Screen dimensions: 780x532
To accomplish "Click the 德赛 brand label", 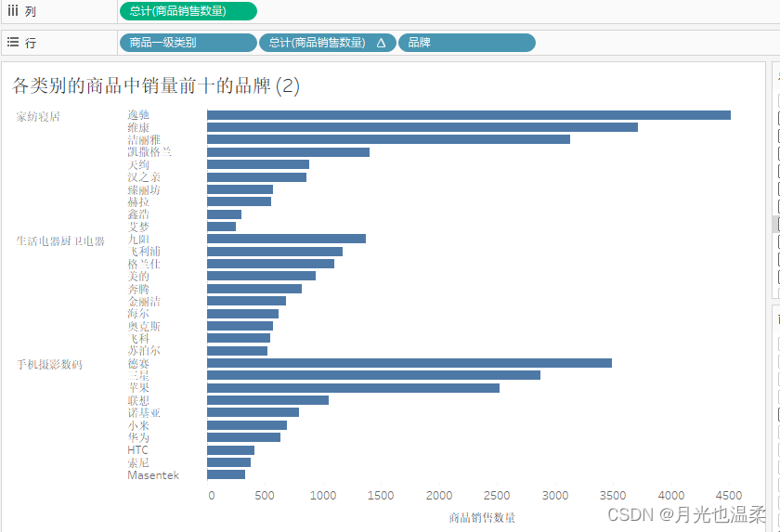I will pos(138,363).
